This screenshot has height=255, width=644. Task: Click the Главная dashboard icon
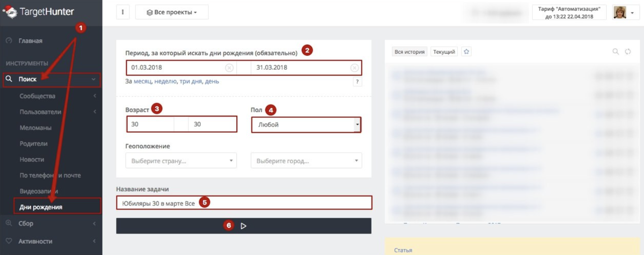coord(9,41)
